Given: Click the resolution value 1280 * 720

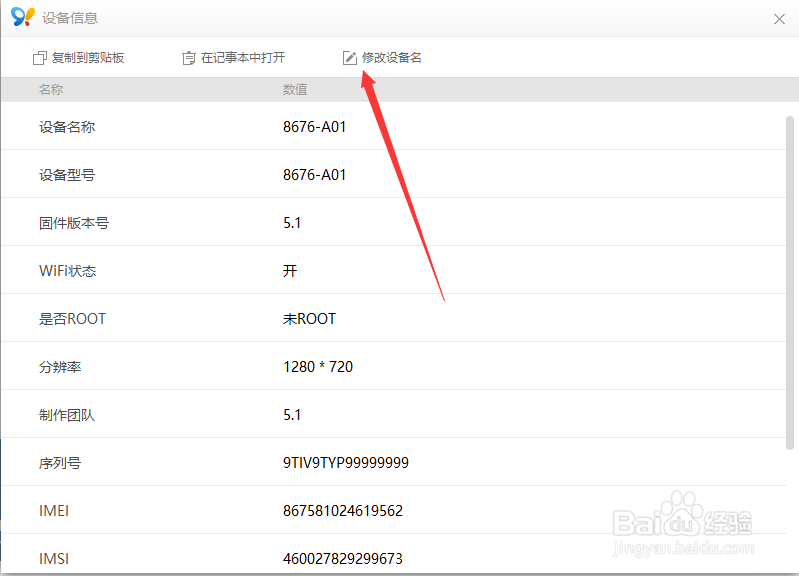Looking at the screenshot, I should pos(318,367).
